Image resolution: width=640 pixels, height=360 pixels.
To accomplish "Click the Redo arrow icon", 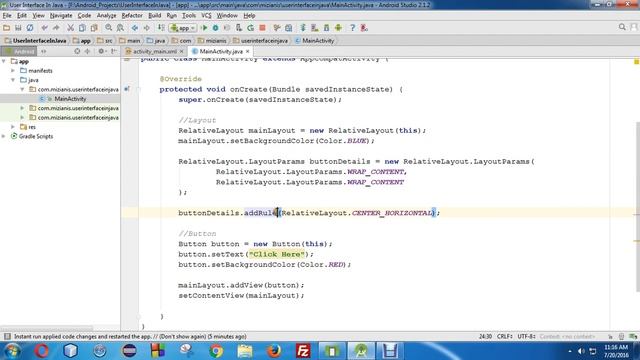I will point(56,28).
